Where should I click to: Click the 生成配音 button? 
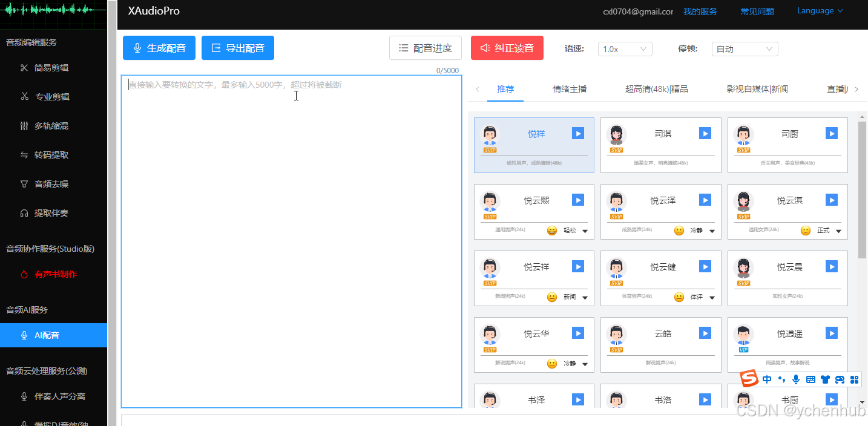(x=159, y=48)
